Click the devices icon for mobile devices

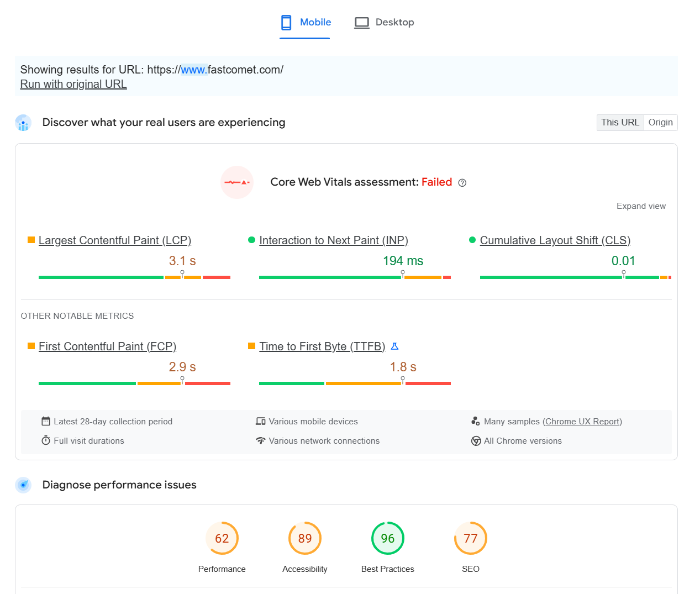[261, 421]
